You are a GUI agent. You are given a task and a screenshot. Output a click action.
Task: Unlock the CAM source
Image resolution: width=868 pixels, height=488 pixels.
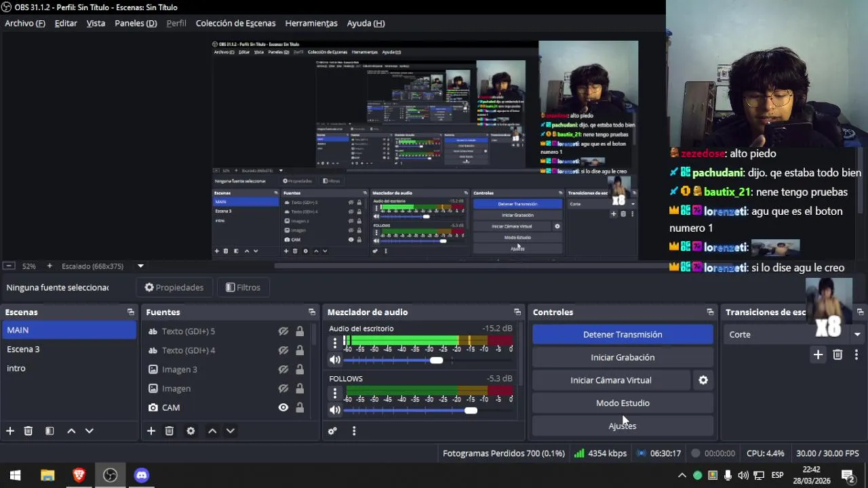(x=300, y=407)
